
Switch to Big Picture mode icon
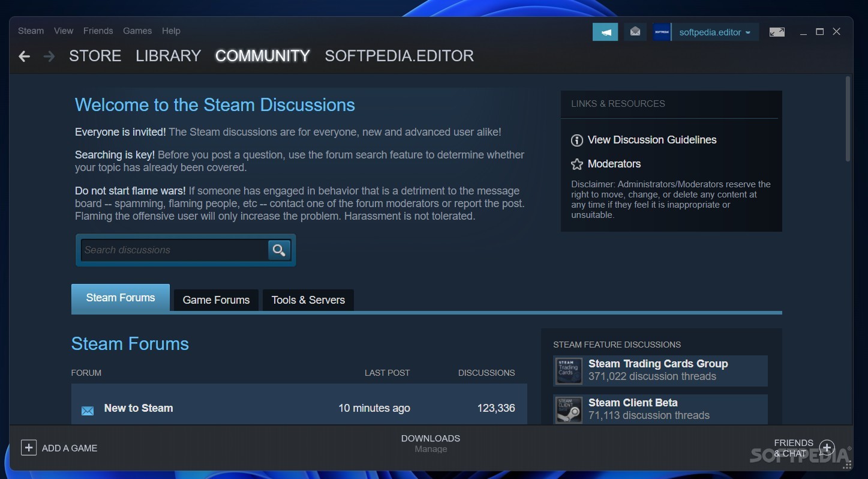(777, 32)
